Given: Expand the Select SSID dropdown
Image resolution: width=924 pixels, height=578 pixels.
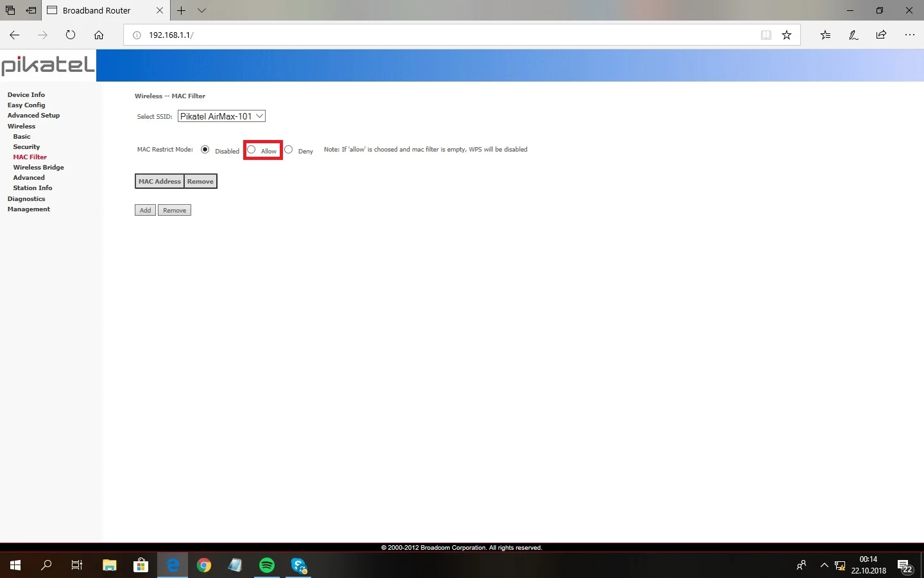Looking at the screenshot, I should pos(221,116).
